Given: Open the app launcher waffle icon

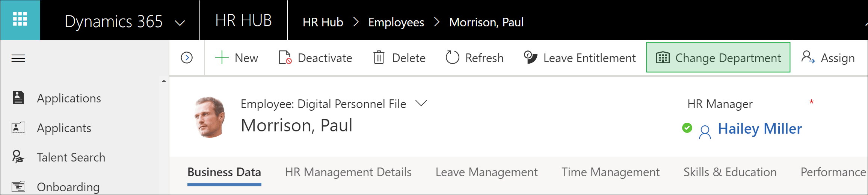Looking at the screenshot, I should [20, 20].
